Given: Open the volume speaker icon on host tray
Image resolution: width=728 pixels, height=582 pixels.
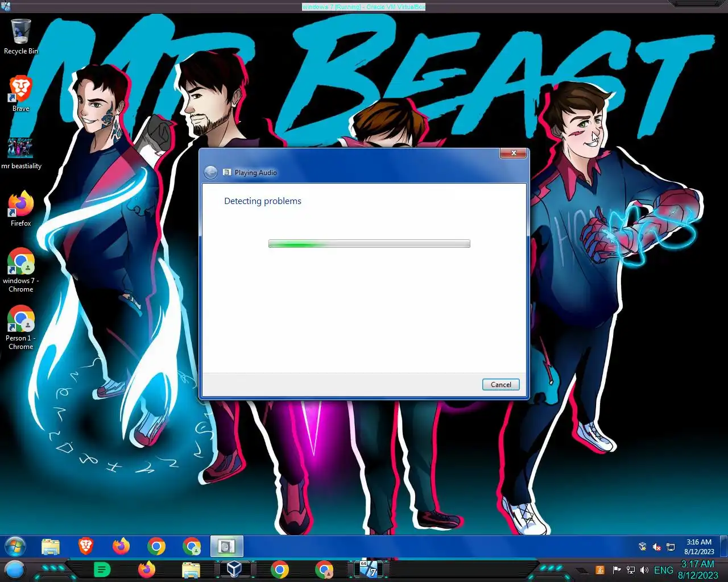Looking at the screenshot, I should tap(644, 570).
